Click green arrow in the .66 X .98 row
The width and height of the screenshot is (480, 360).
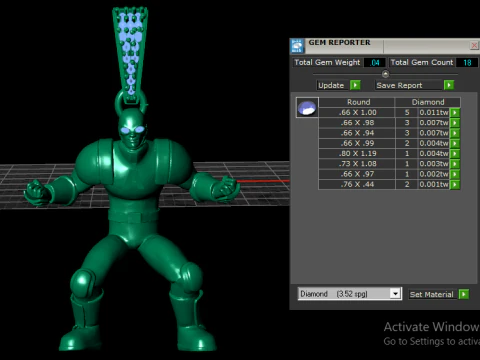pyautogui.click(x=455, y=123)
